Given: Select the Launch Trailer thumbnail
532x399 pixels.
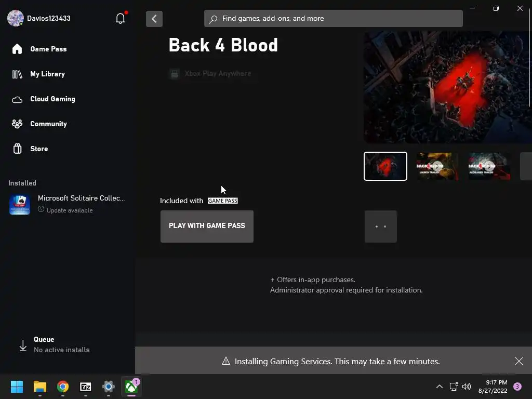Looking at the screenshot, I should coord(437,166).
